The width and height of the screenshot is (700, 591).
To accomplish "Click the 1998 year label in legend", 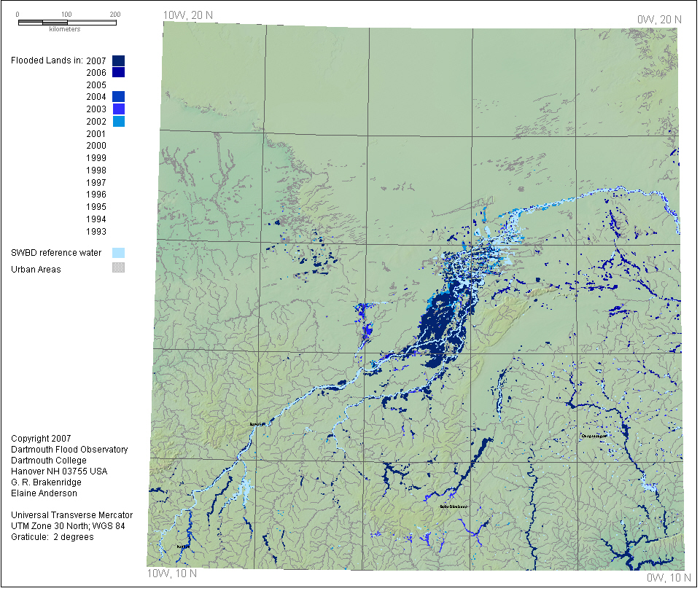I will tap(96, 171).
